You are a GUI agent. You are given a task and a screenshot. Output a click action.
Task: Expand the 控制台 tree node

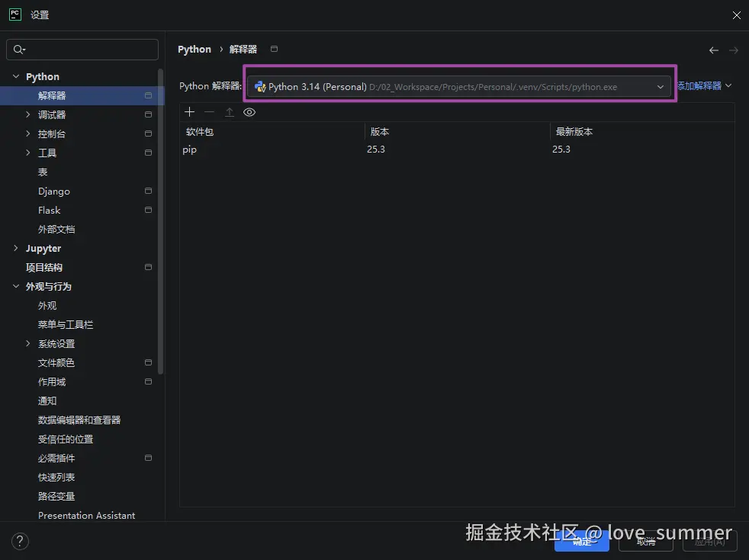[x=27, y=134]
